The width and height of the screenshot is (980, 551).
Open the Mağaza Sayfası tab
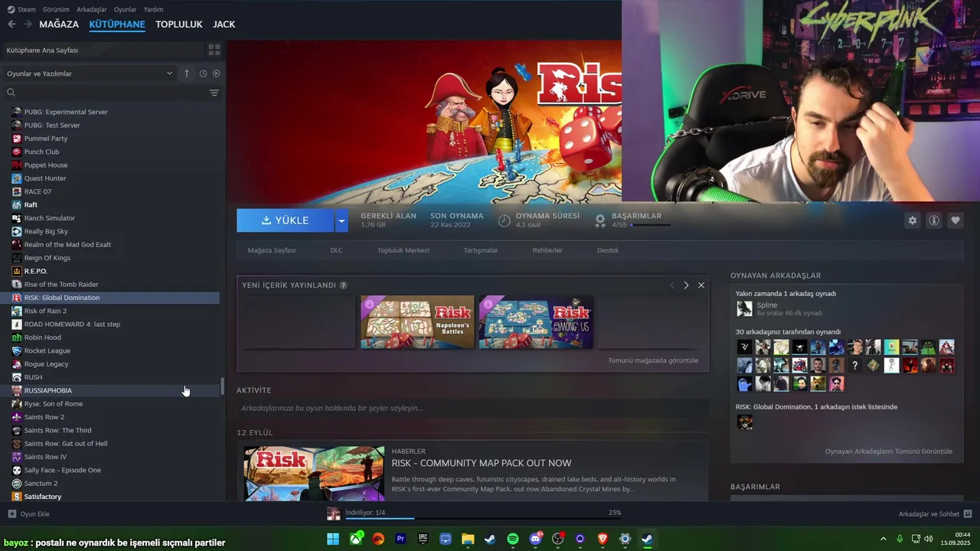tap(271, 250)
